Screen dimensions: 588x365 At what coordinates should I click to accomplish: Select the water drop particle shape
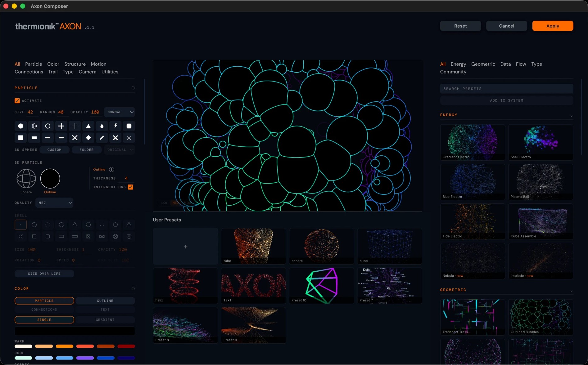(x=102, y=126)
